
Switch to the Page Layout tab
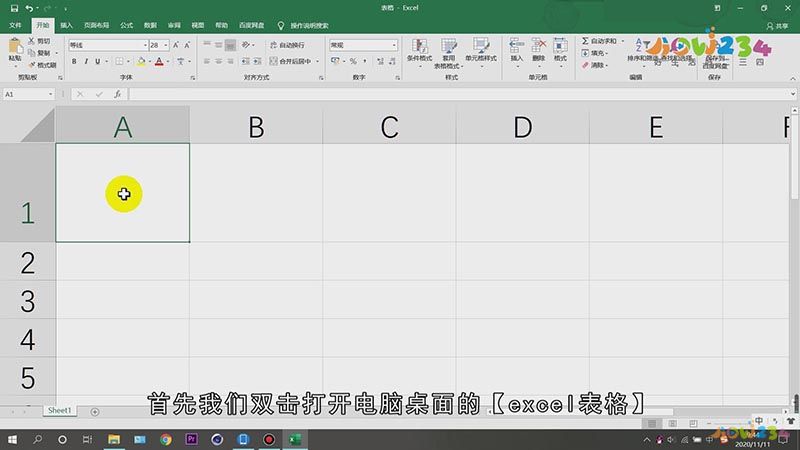[96, 25]
